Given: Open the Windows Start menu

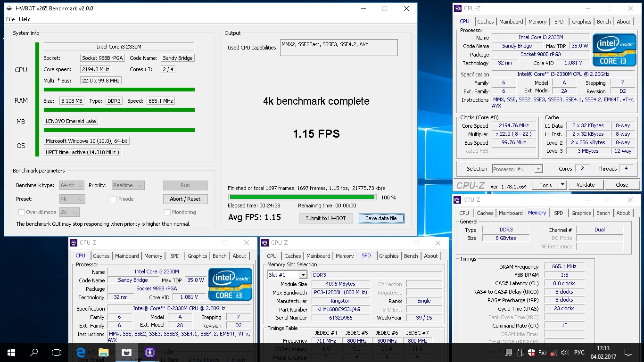Looking at the screenshot, I should click(x=11, y=352).
